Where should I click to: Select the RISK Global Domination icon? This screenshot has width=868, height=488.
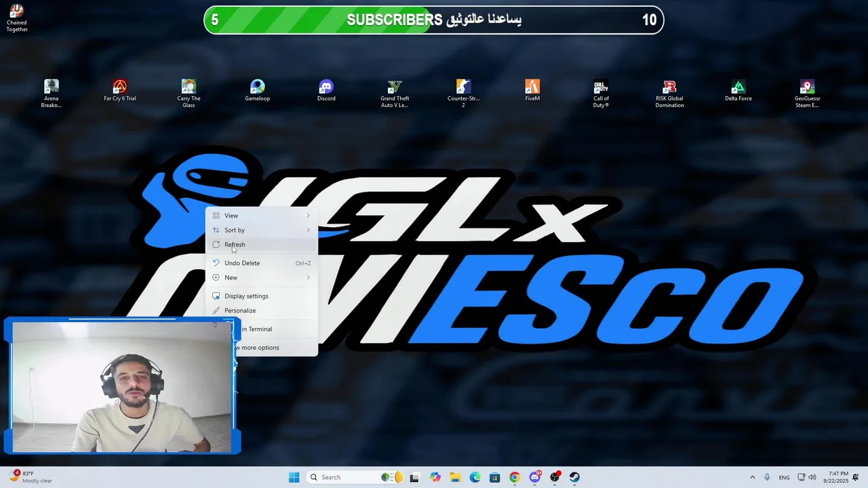tap(669, 94)
